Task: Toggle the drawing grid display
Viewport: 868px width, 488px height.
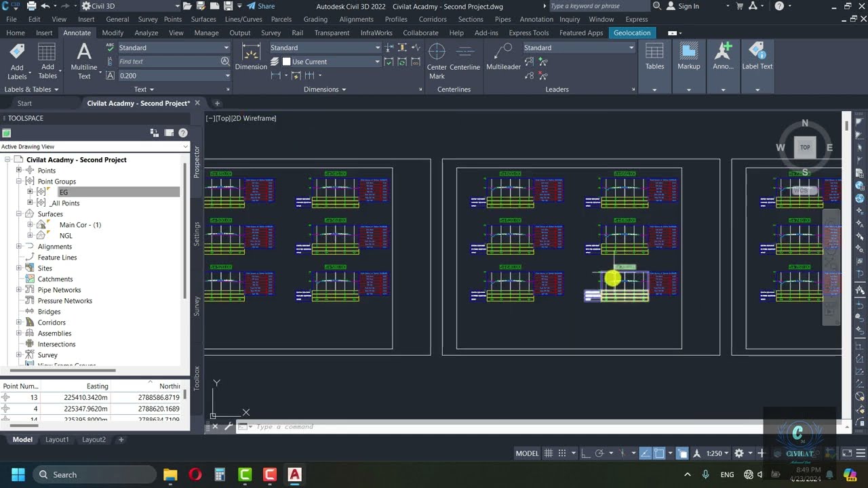Action: (x=549, y=453)
